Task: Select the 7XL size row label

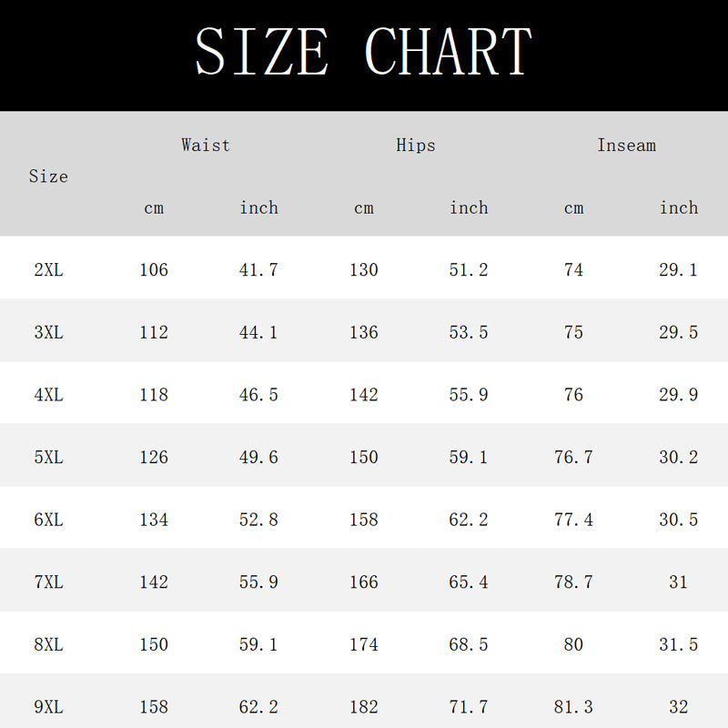Action: click(x=48, y=581)
